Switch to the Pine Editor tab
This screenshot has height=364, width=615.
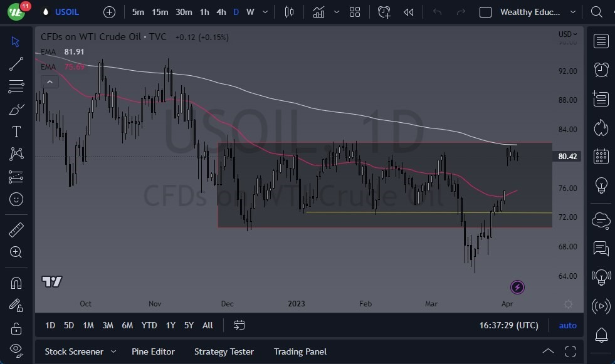[153, 351]
